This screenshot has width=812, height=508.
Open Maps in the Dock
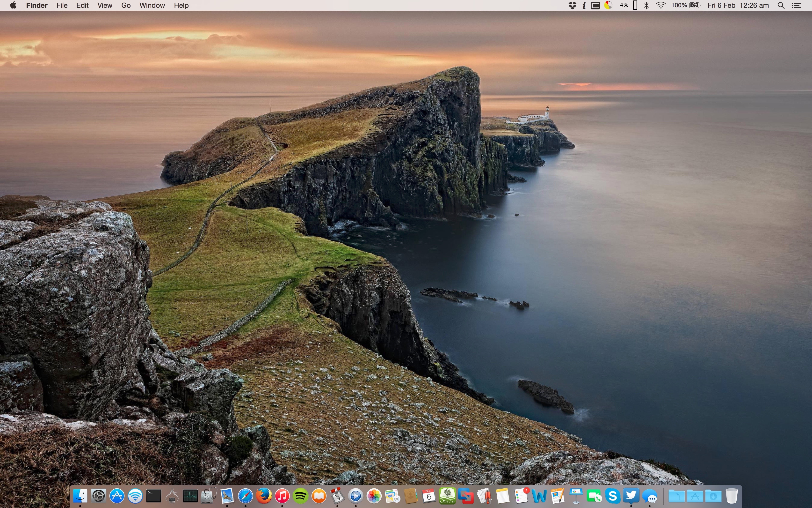[x=392, y=496]
